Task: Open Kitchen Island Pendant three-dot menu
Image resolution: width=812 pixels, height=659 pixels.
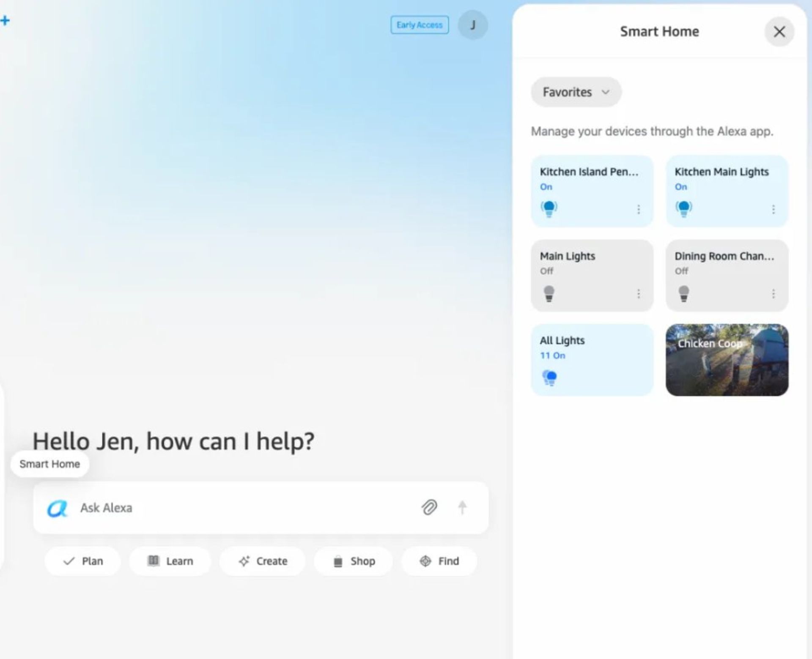Action: 638,209
